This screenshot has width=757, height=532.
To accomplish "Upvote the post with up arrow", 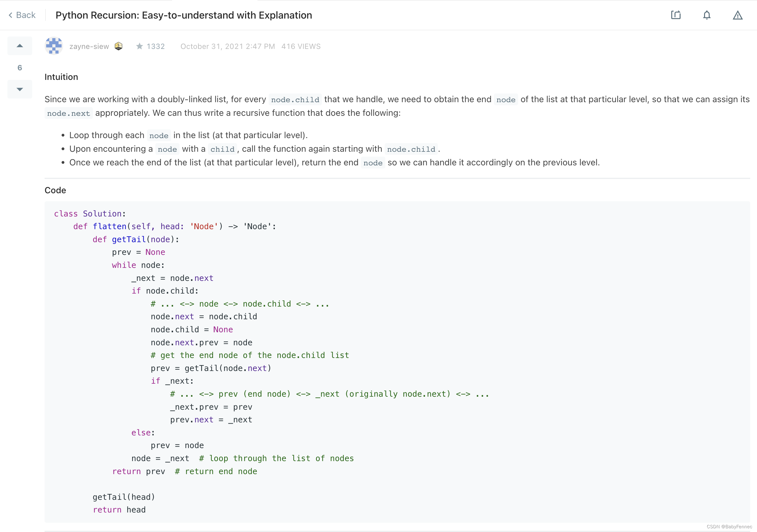I will (20, 46).
